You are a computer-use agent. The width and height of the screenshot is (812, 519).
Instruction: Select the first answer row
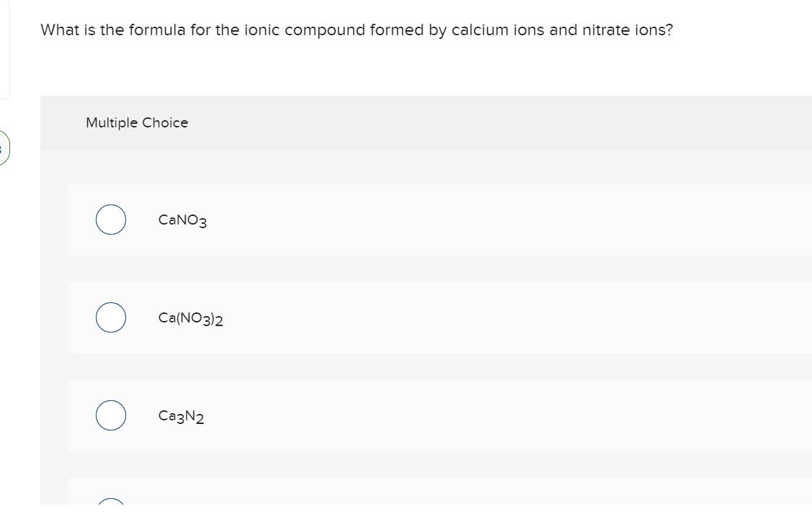click(x=432, y=220)
